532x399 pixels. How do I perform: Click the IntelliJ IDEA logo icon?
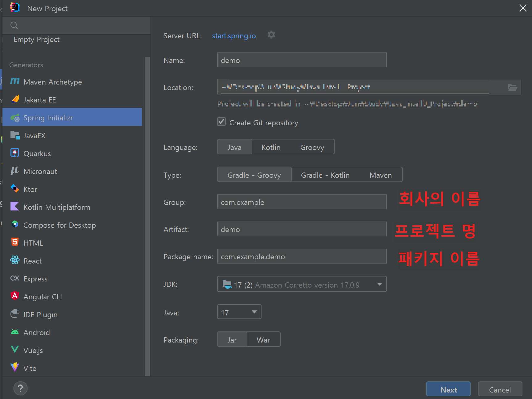click(15, 7)
